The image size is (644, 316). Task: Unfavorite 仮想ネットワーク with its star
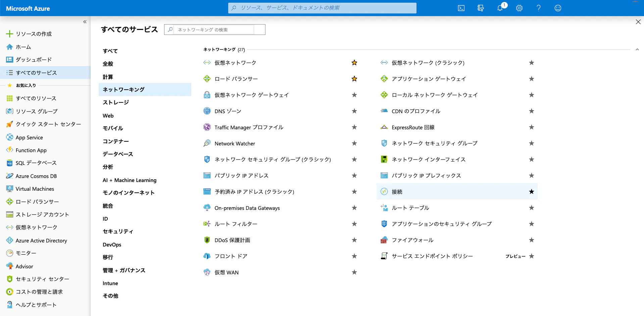pos(354,63)
